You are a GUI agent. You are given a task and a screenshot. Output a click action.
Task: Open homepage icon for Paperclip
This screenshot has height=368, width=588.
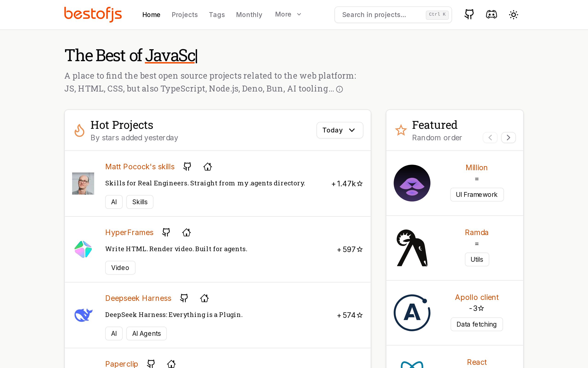point(171,364)
